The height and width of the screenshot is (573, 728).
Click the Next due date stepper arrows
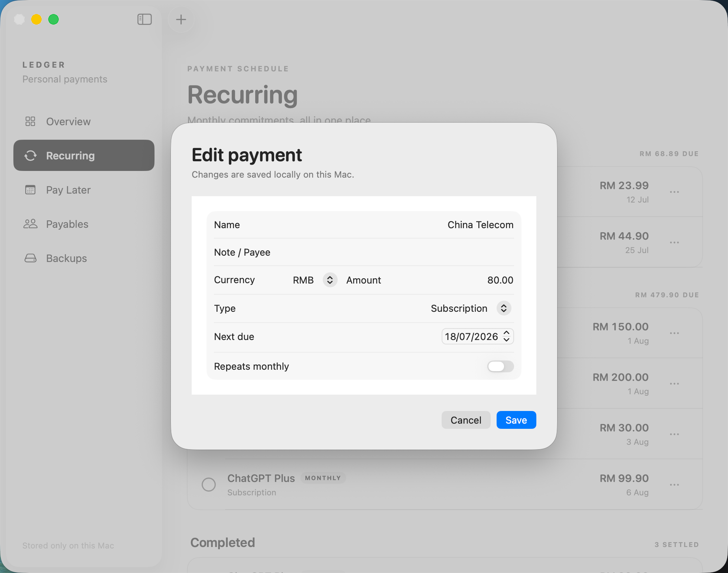507,336
